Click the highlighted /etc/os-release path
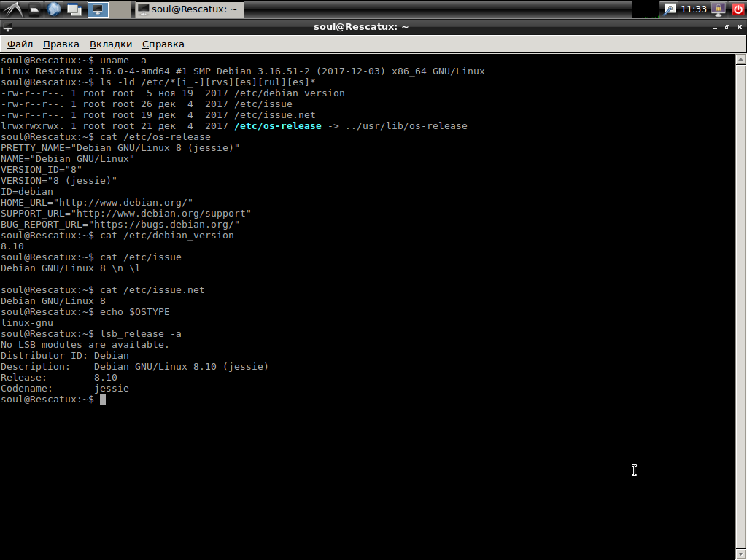The image size is (747, 560). point(278,126)
